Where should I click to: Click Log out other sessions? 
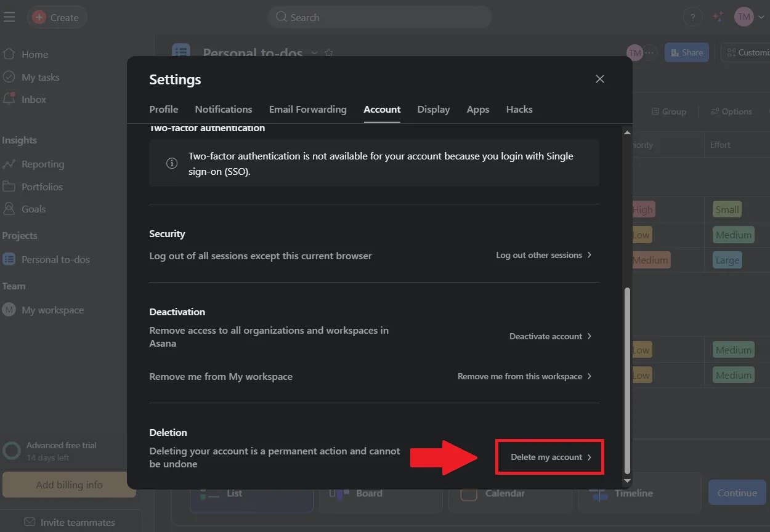[544, 255]
